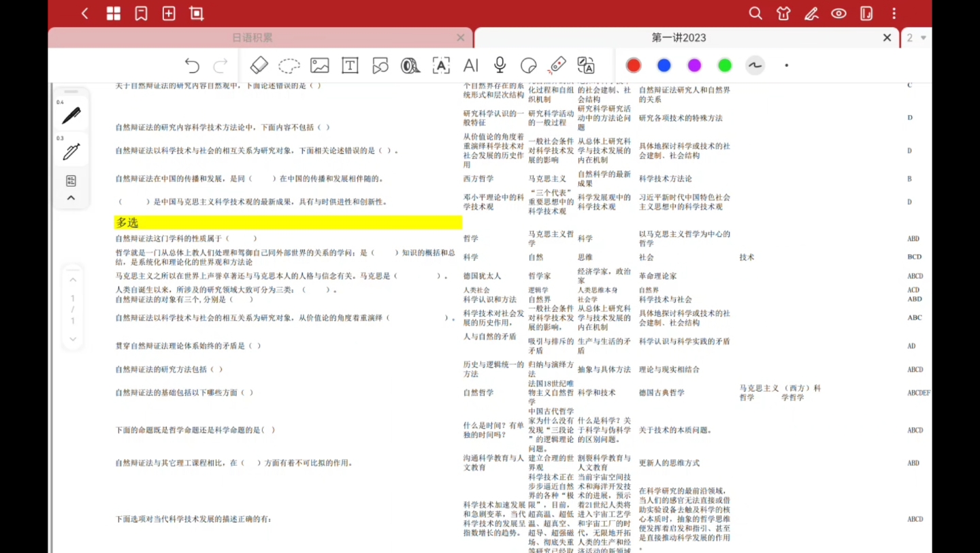Screen dimensions: 980x553
Task: Click the answer BCD
Action: (x=914, y=257)
